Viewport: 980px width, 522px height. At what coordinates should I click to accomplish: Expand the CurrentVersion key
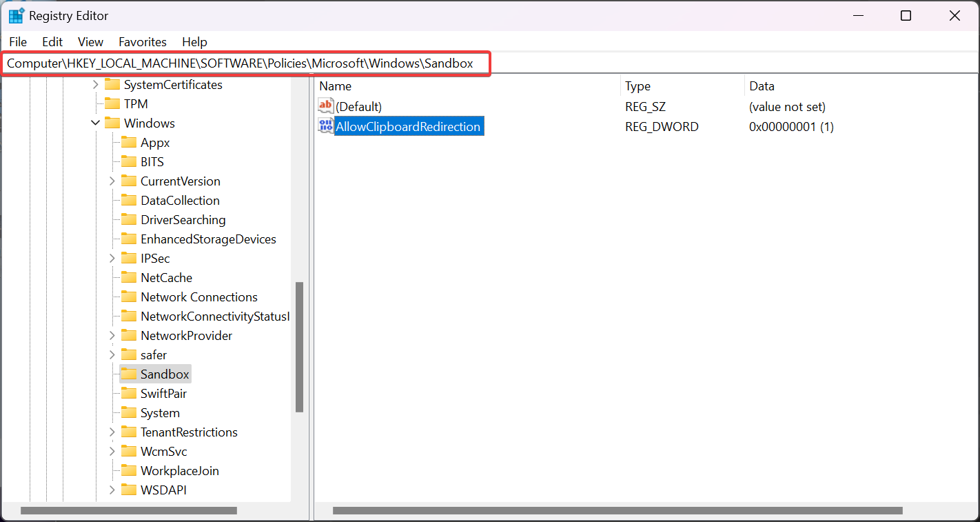112,181
